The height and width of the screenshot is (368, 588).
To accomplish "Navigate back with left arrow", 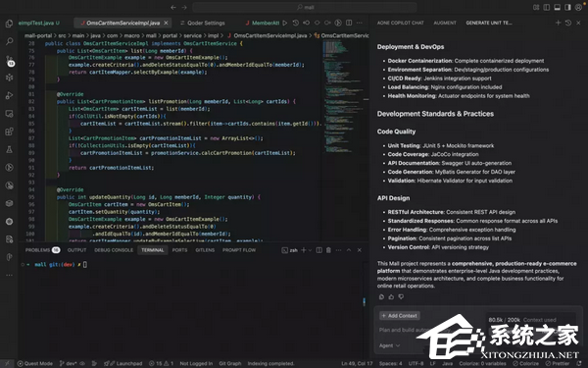I will pos(172,7).
